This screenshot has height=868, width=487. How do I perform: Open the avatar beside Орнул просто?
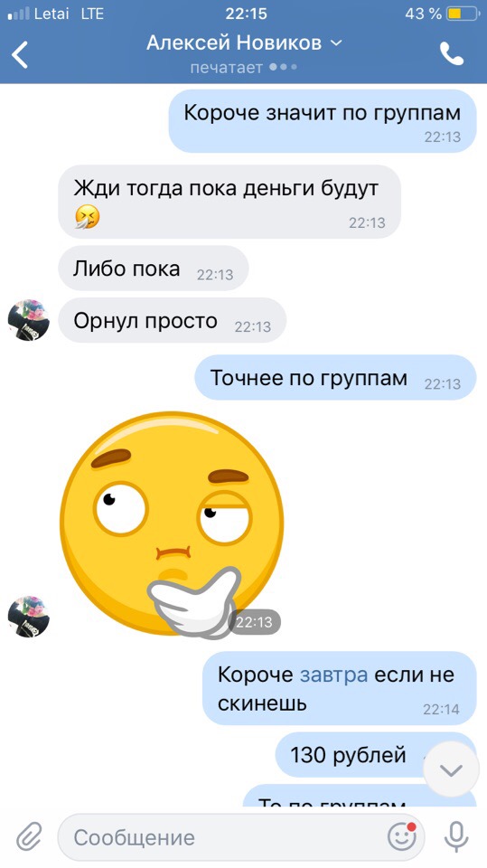coord(29,320)
